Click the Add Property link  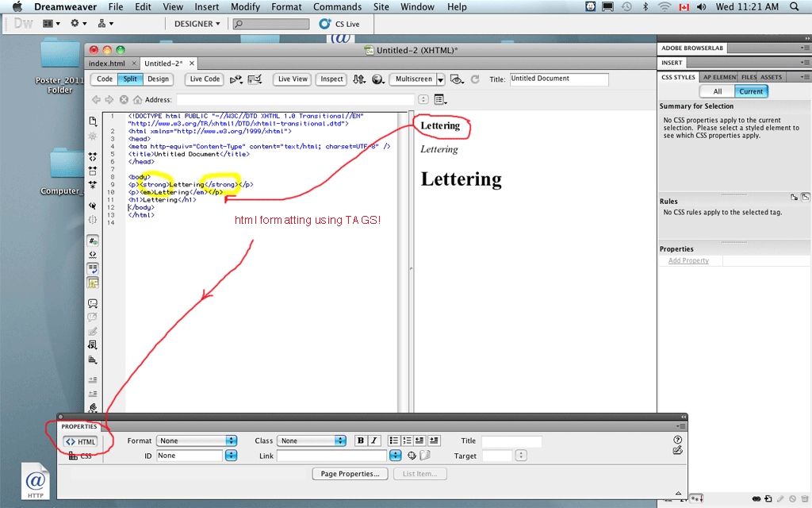pos(688,260)
